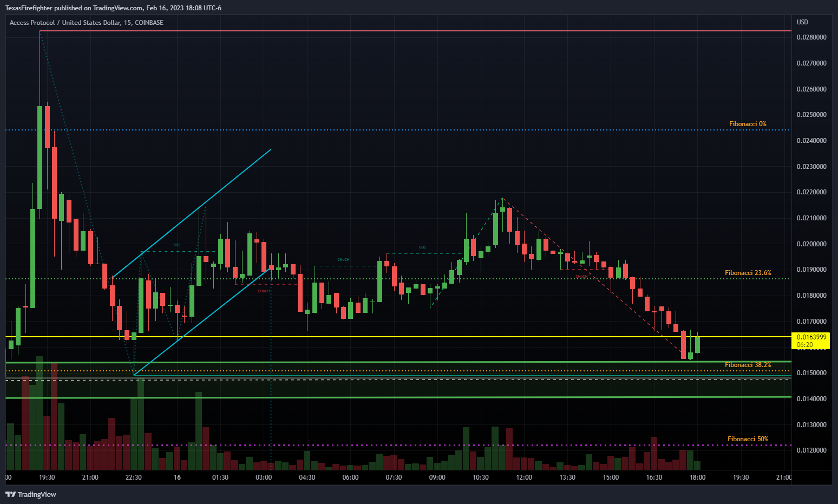Click the 0.0170000 price axis label
838x504 pixels.
(811, 322)
